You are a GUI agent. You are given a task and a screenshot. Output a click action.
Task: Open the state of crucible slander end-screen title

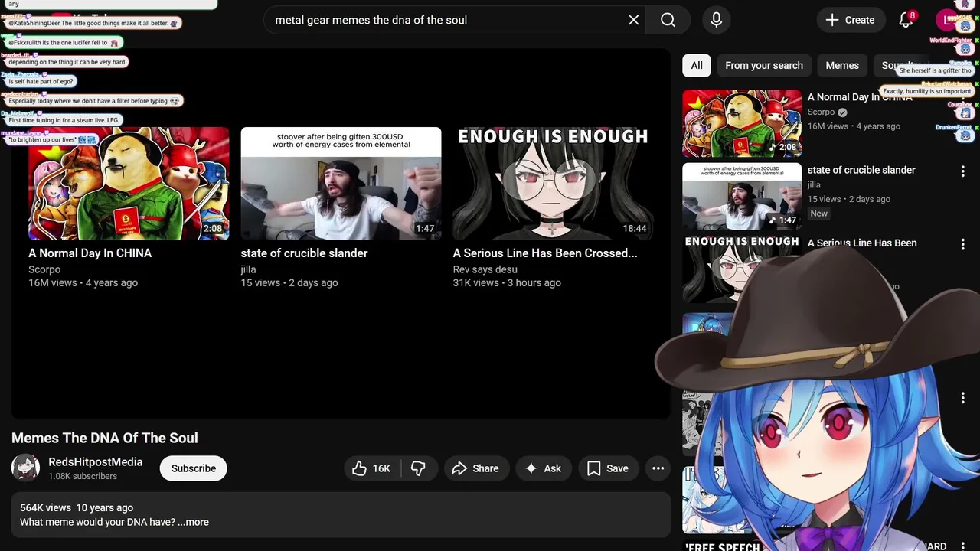304,253
